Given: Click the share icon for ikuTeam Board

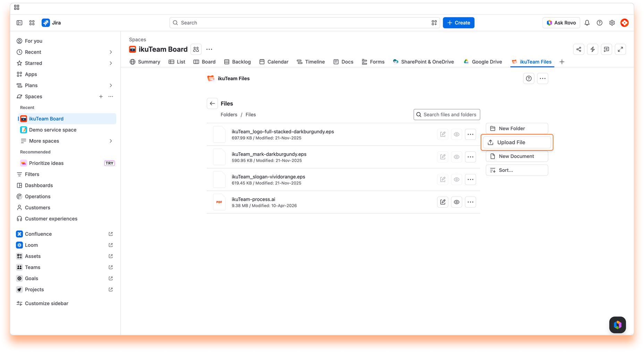Looking at the screenshot, I should 579,49.
